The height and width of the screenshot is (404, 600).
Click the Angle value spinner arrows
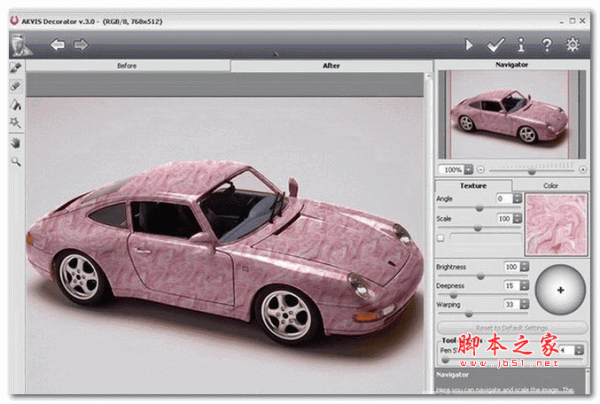[517, 199]
